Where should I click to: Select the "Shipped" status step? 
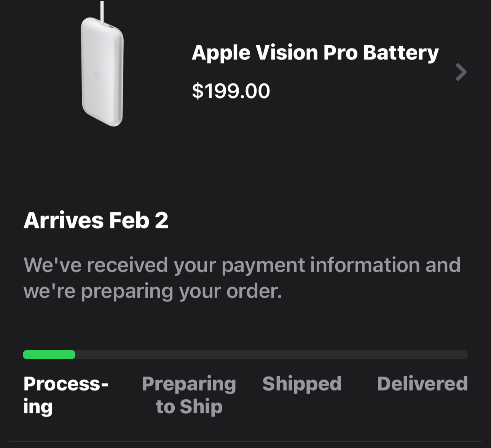tap(302, 384)
